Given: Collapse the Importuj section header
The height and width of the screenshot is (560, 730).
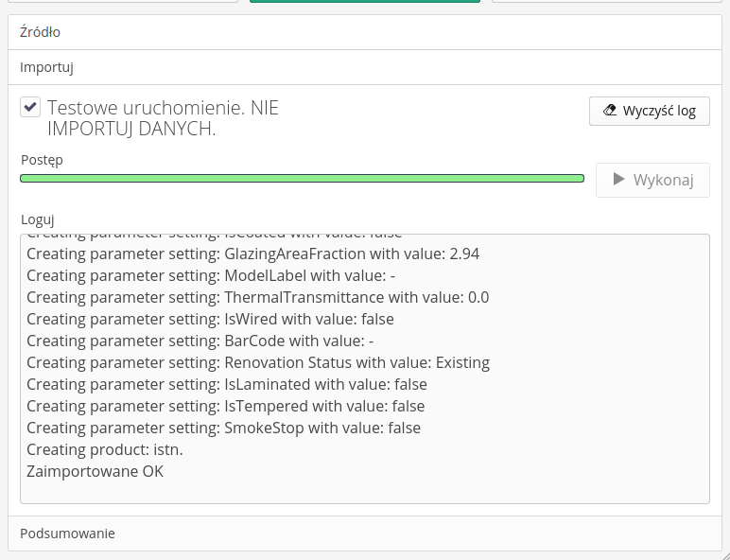Looking at the screenshot, I should tap(47, 67).
